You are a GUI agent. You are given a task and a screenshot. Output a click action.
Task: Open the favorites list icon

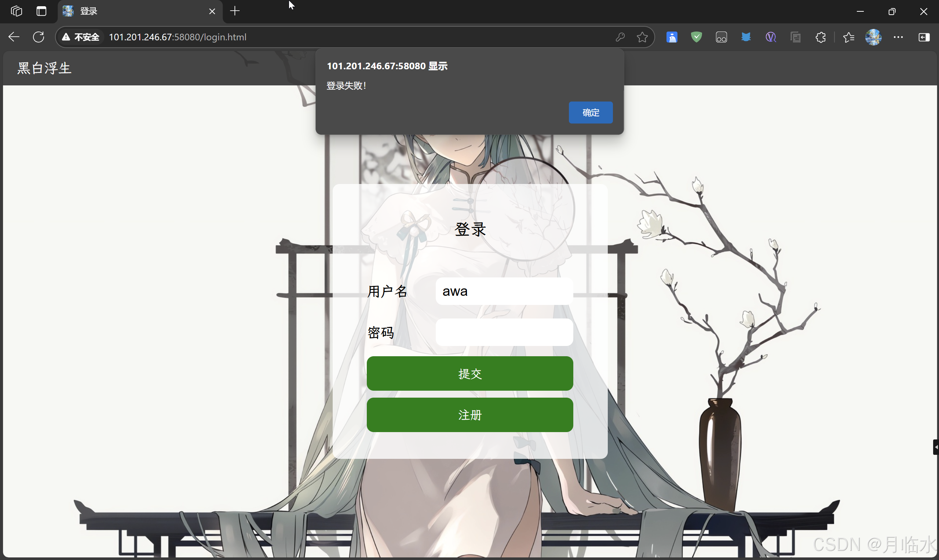[x=848, y=37]
